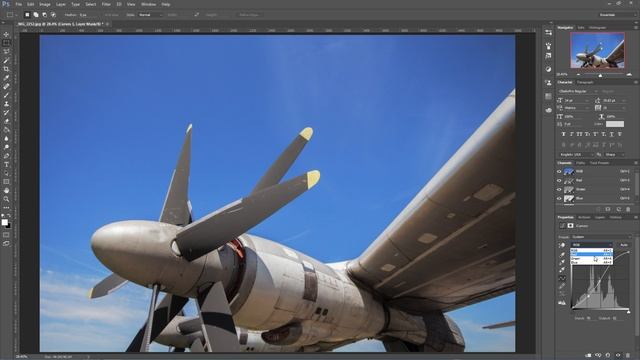
Task: Choose Blue in the channel dropdown list
Action: [591, 262]
